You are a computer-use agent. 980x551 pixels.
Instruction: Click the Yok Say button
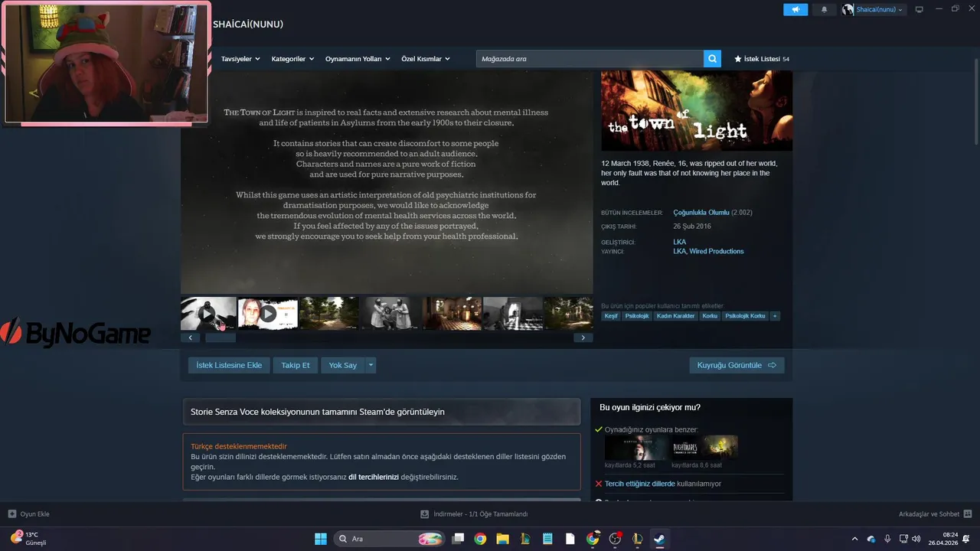(x=343, y=365)
